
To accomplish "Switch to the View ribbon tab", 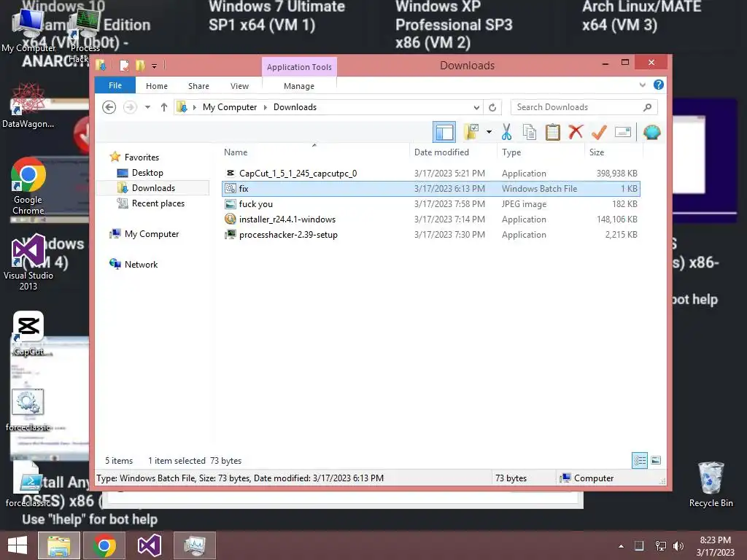I will (x=239, y=86).
